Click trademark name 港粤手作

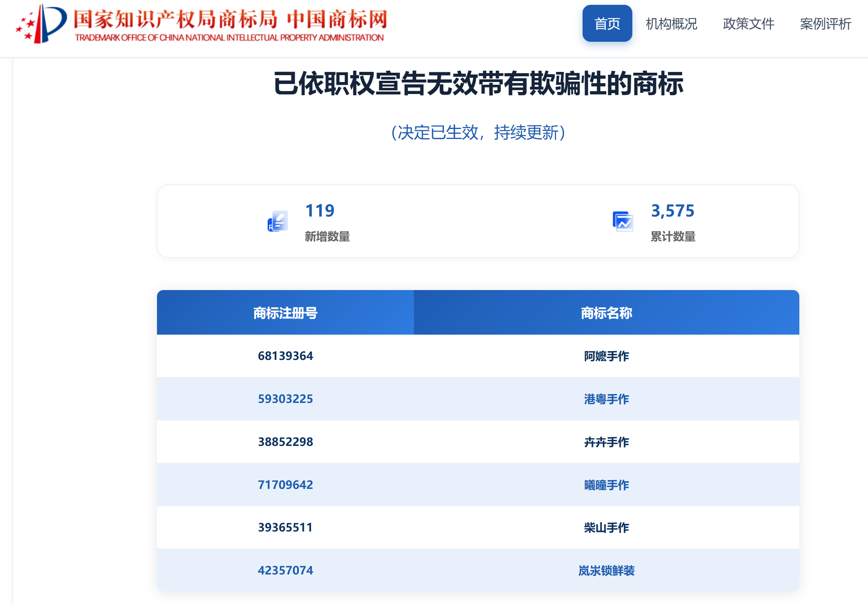coord(607,399)
